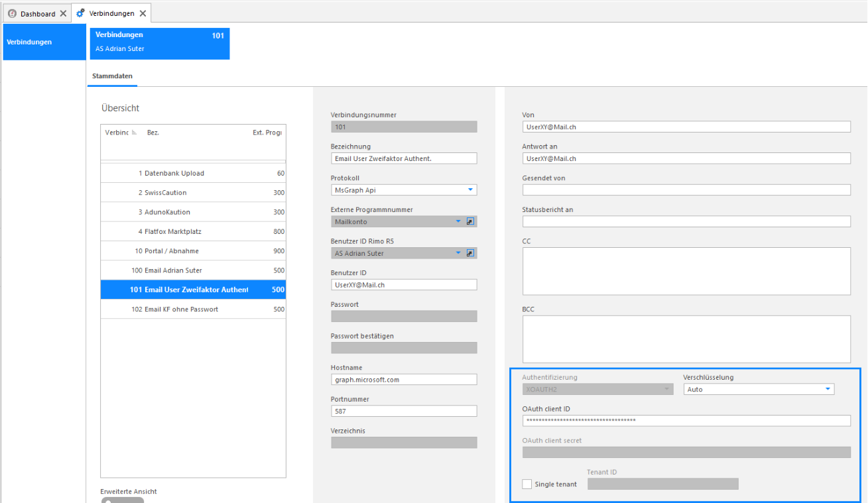Open link icon beside AS Adrian Suter field

point(470,253)
